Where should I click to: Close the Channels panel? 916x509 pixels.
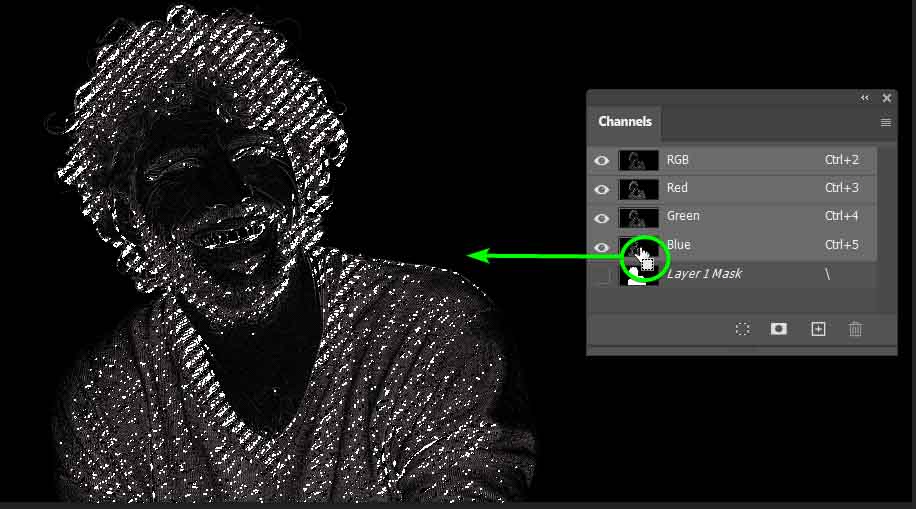pyautogui.click(x=887, y=98)
